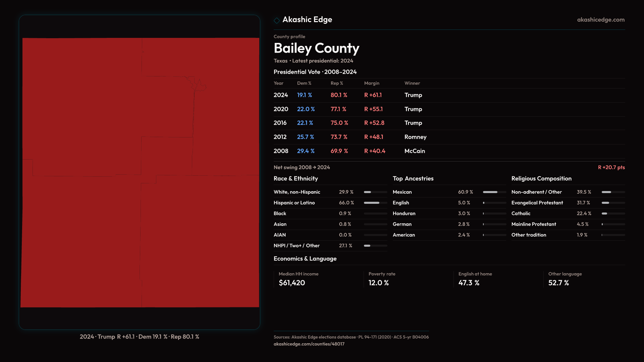644x362 pixels.
Task: Open the akashicedge.com link at top right
Action: click(x=600, y=20)
